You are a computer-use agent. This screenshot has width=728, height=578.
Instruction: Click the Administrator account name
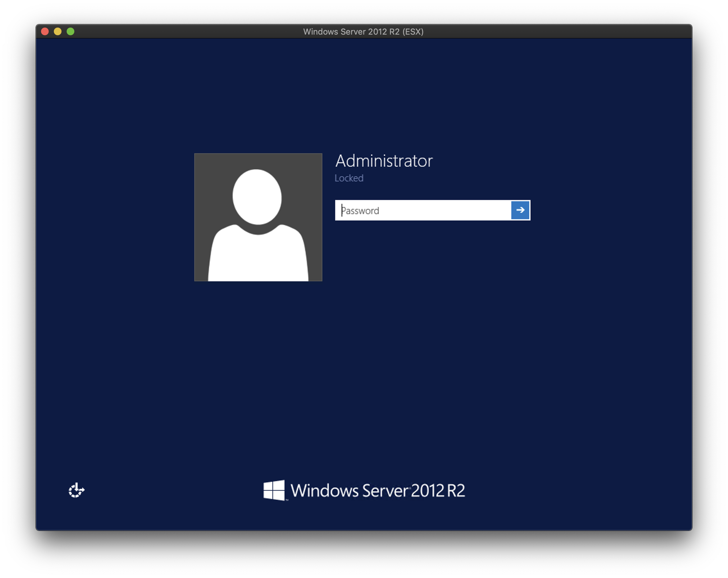click(x=384, y=161)
